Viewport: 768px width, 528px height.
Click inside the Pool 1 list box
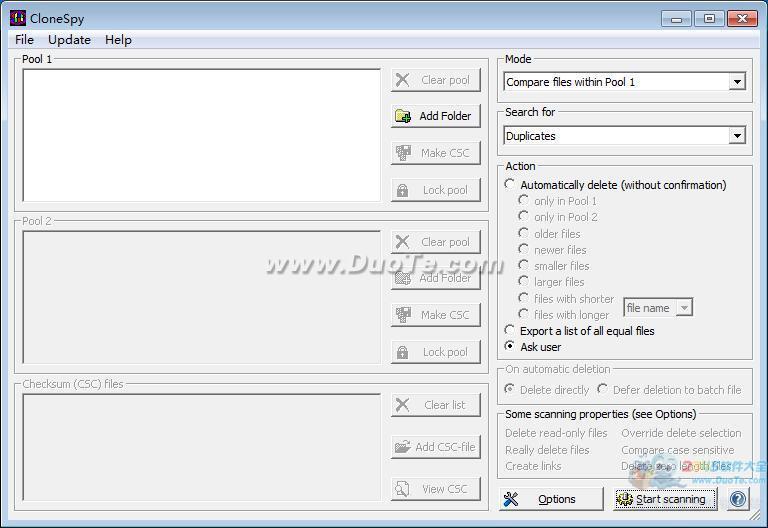point(201,135)
